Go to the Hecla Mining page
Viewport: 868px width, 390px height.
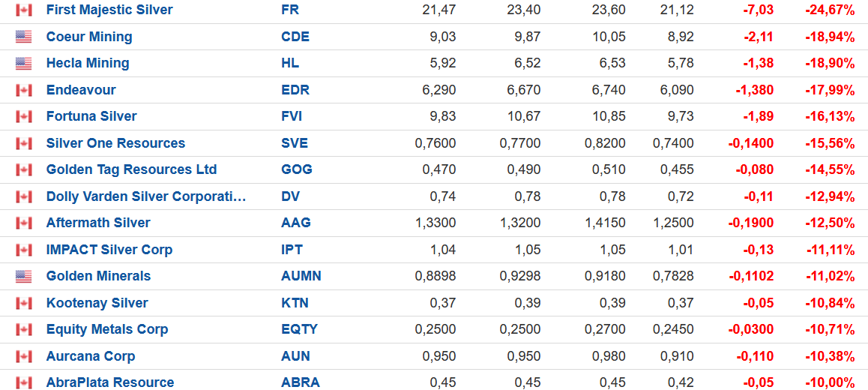coord(88,63)
